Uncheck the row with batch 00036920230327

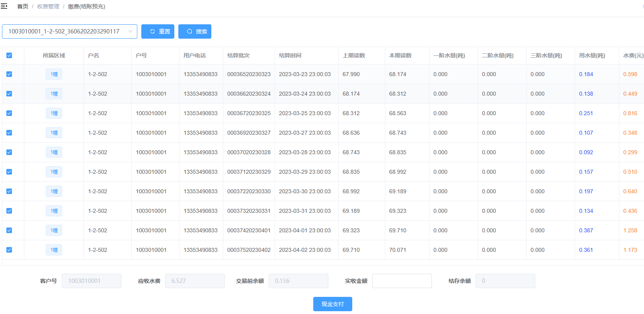coord(9,133)
